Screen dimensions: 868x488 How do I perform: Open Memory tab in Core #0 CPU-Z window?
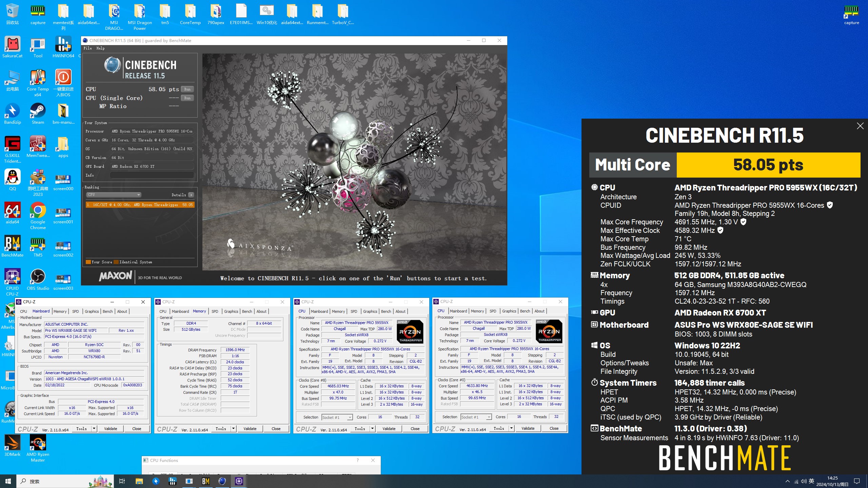[477, 311]
